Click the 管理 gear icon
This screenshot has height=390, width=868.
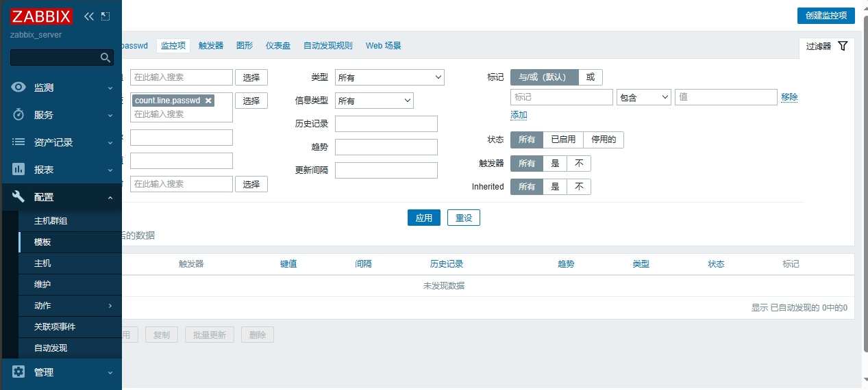19,372
